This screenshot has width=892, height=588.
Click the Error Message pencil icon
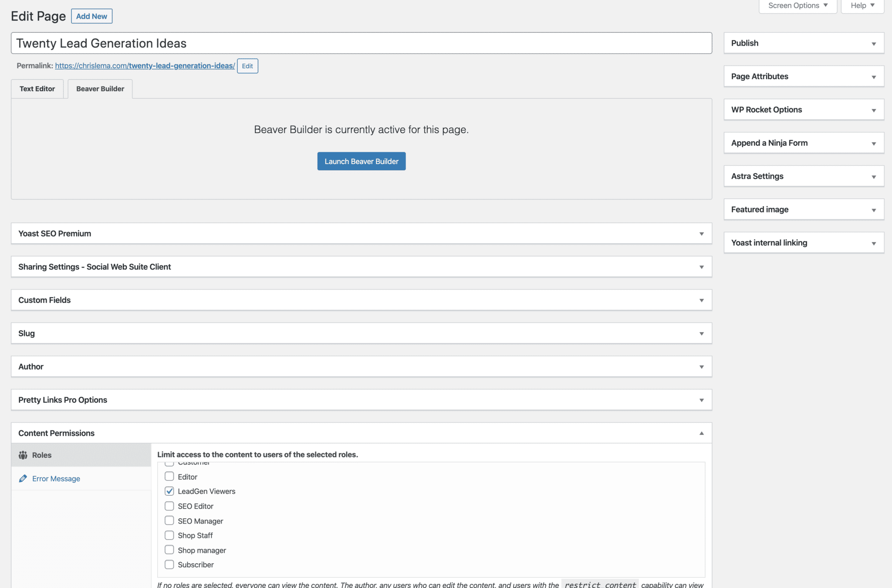[x=23, y=479]
